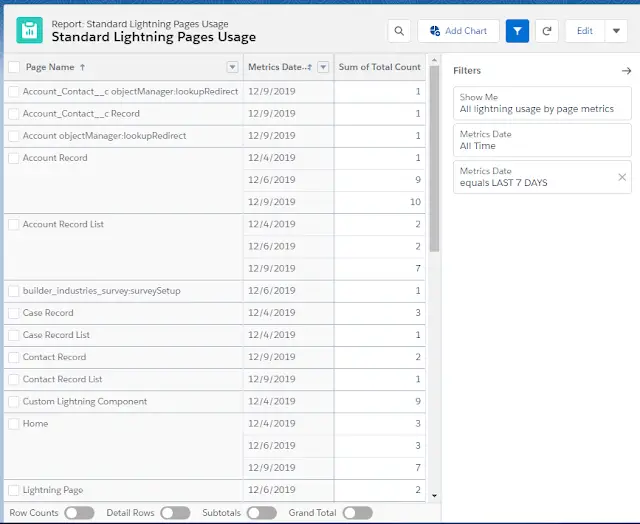640x524 pixels.
Task: Collapse Filters panel using the arrow icon
Action: (x=626, y=71)
